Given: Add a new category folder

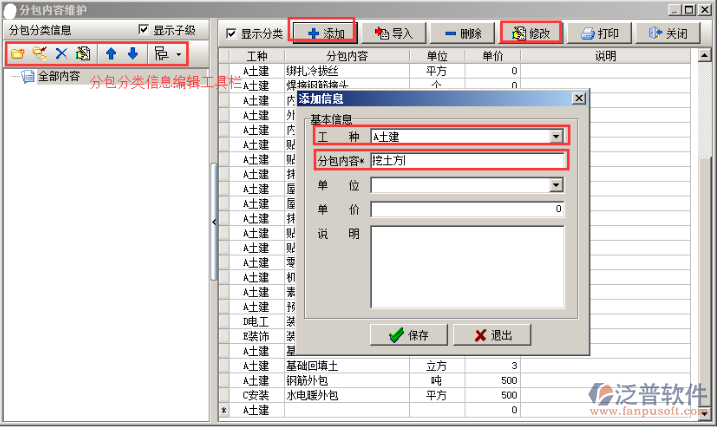Looking at the screenshot, I should click(17, 54).
